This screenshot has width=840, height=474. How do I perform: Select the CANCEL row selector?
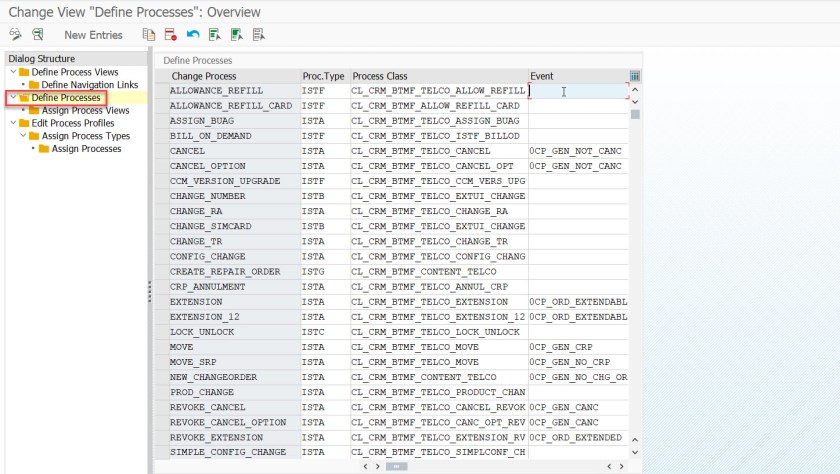click(160, 151)
